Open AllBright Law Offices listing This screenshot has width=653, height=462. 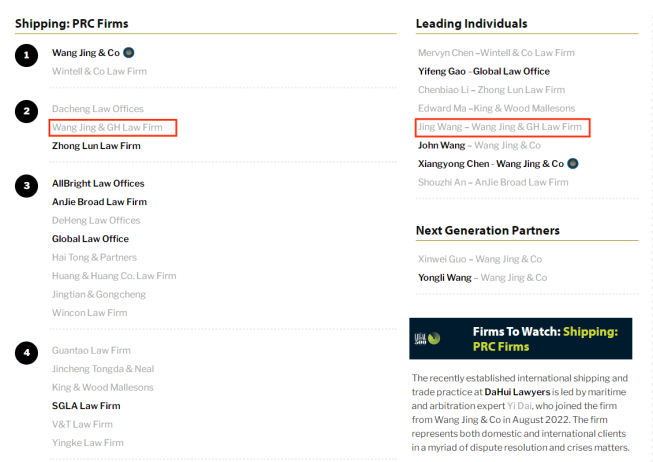click(x=98, y=183)
